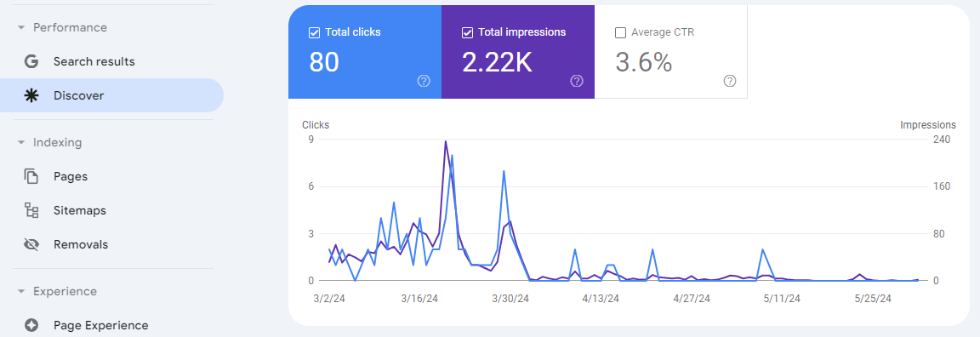
Task: Click the Performance section heading
Action: (x=70, y=27)
